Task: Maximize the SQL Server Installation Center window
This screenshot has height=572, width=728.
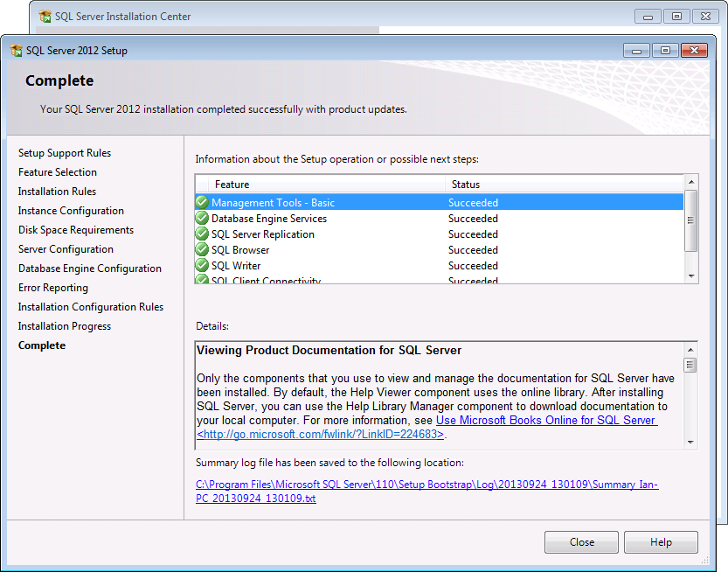Action: (x=676, y=17)
